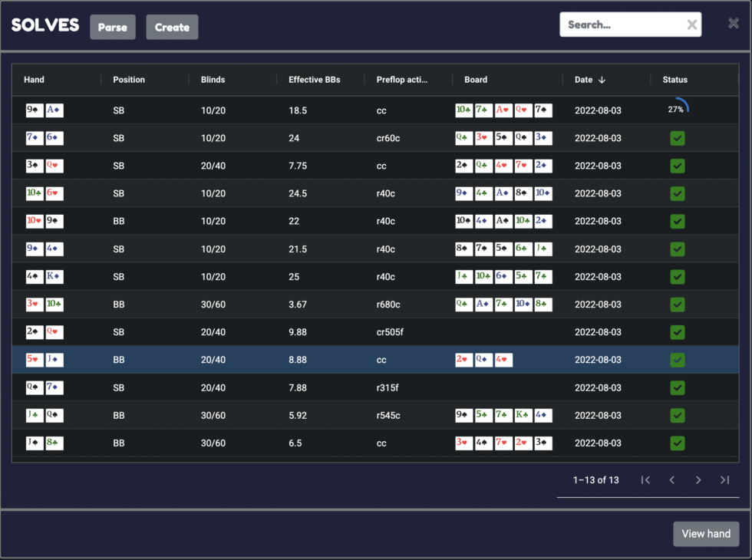Click the King of diamonds hand card
Viewport: 752px width, 560px height.
[x=54, y=277]
